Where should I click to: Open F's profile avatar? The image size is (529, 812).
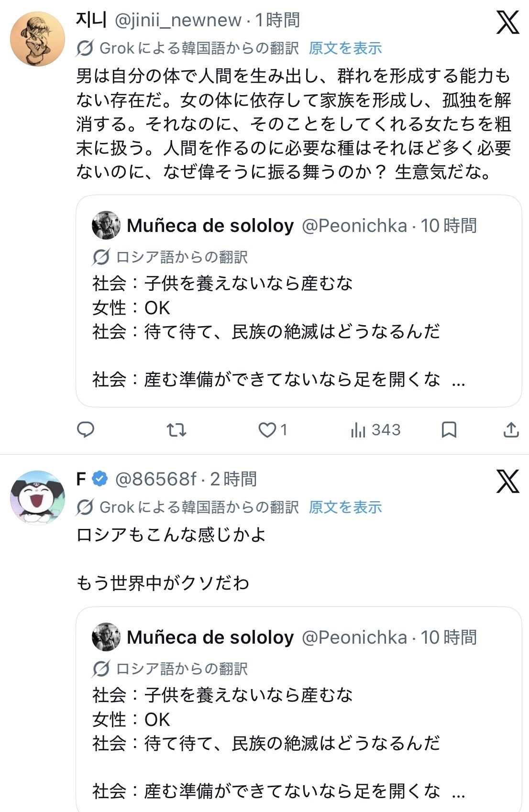(37, 497)
